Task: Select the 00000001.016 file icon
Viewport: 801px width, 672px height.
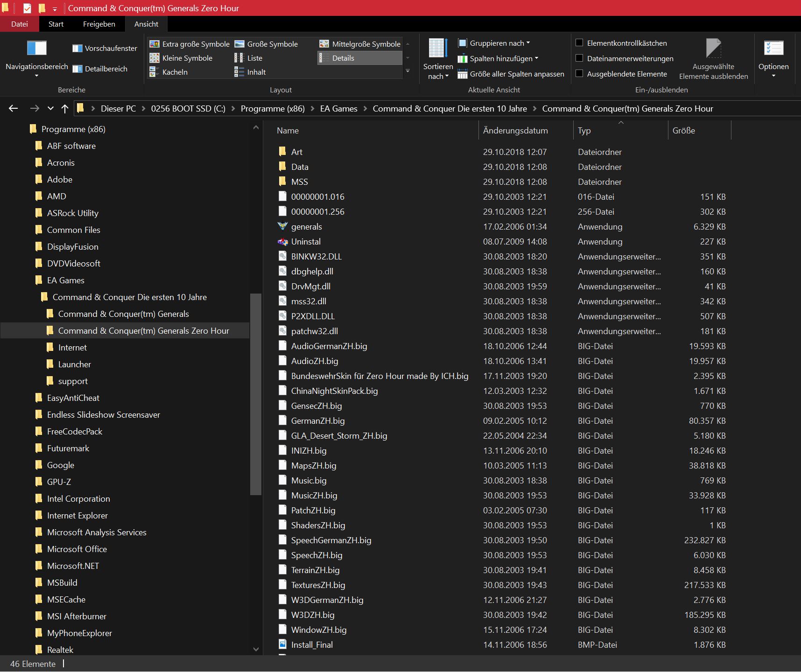Action: pos(282,196)
